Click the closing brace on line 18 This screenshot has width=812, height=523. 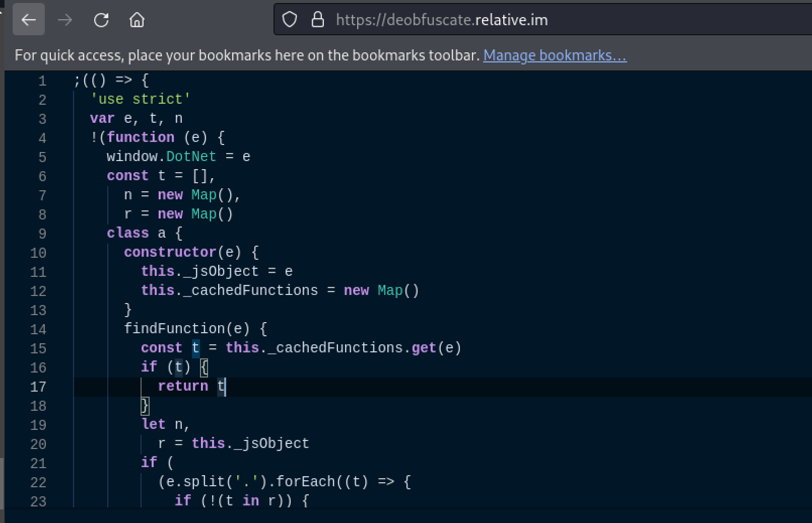tap(145, 405)
